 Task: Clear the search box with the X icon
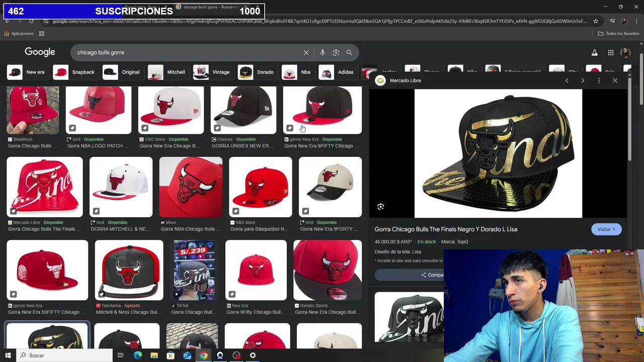(x=306, y=52)
